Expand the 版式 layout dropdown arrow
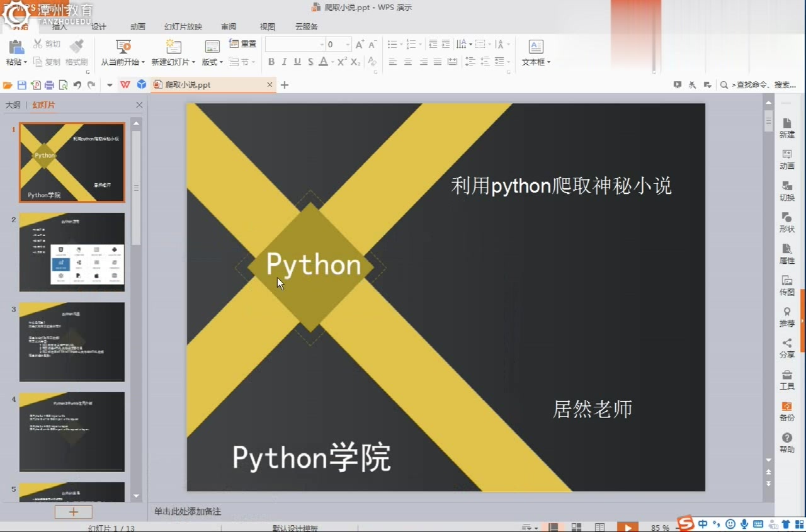This screenshot has width=806, height=532. (221, 62)
